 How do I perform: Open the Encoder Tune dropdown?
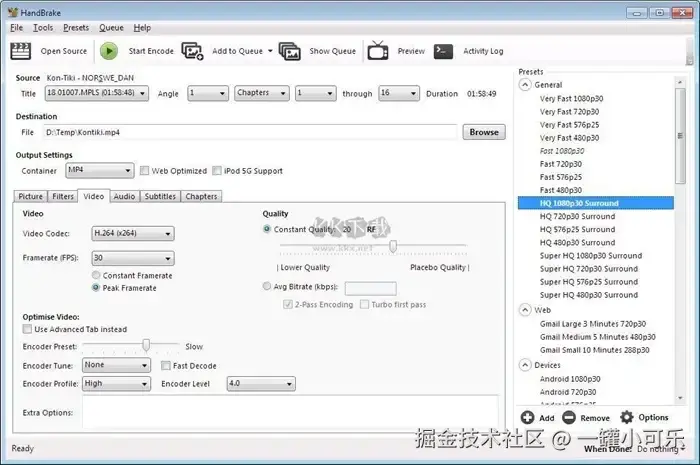(116, 365)
